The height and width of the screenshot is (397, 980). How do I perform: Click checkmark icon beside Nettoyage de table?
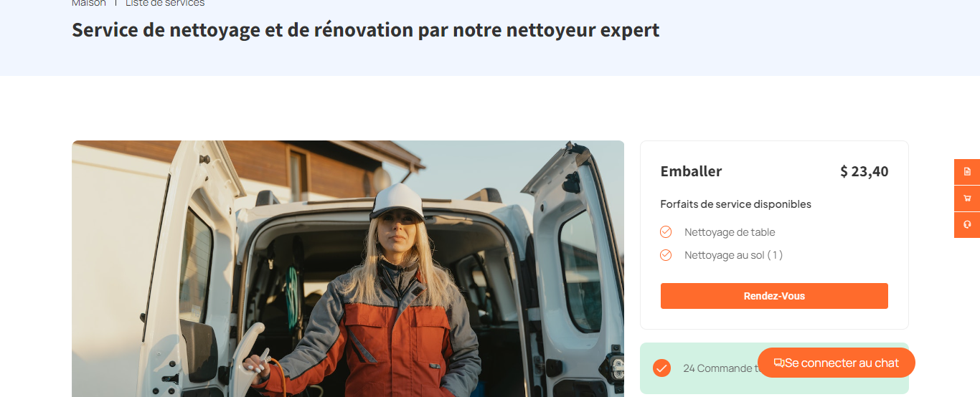click(666, 232)
